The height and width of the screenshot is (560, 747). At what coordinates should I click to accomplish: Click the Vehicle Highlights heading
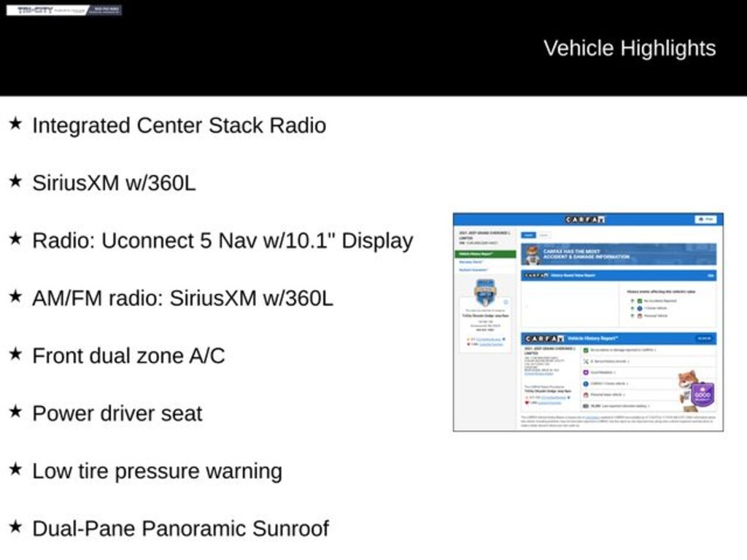coord(629,49)
